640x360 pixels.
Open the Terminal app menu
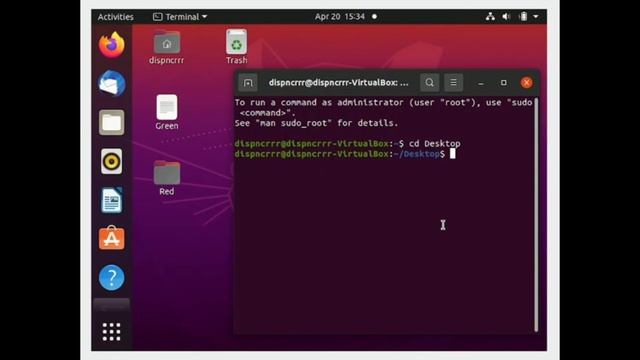tap(180, 17)
